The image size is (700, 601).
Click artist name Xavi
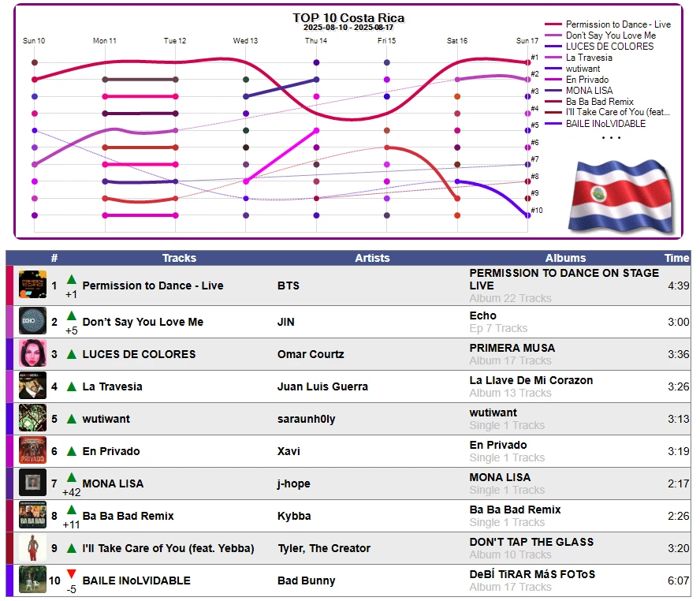point(289,451)
